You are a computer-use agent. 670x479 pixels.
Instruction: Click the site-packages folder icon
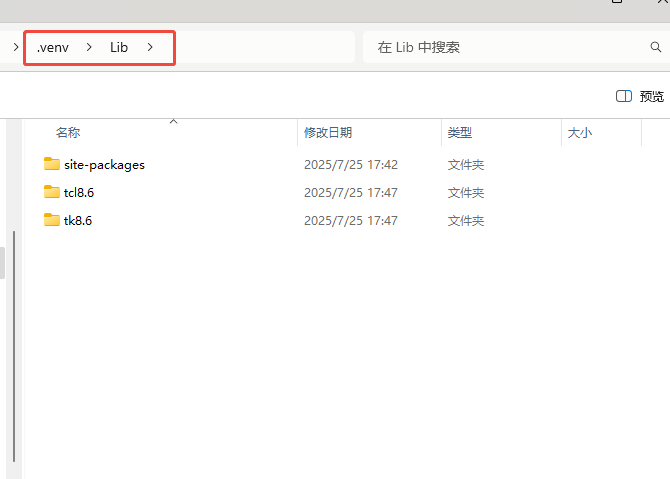click(52, 164)
